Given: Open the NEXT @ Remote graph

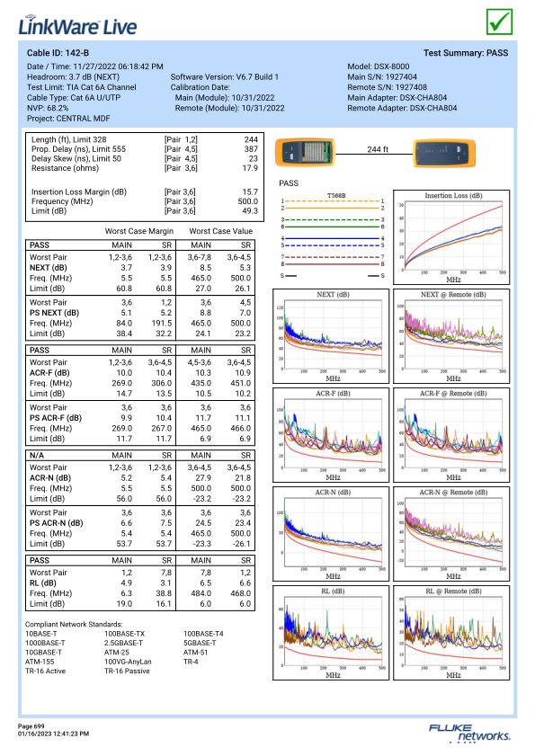Looking at the screenshot, I should pos(451,336).
